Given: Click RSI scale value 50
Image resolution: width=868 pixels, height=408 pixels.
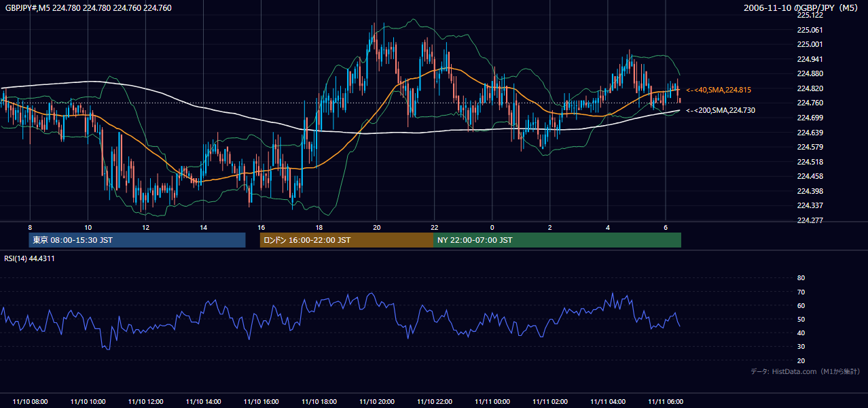Looking at the screenshot, I should pyautogui.click(x=801, y=319).
